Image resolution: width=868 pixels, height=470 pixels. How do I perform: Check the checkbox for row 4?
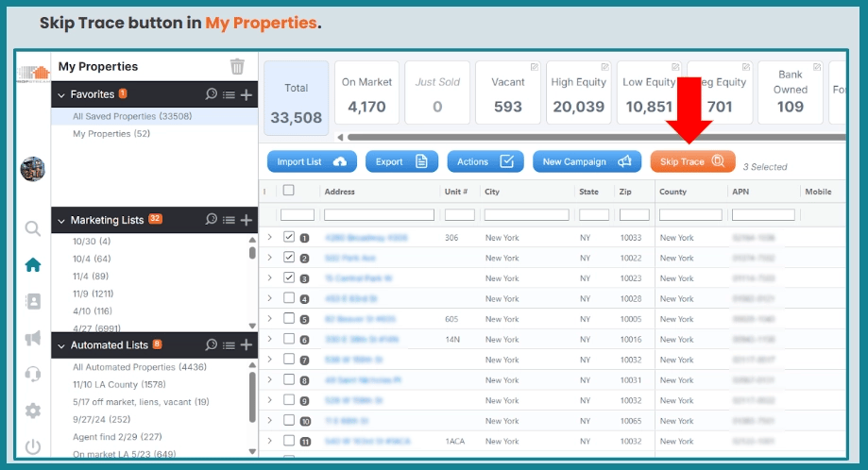coord(289,298)
